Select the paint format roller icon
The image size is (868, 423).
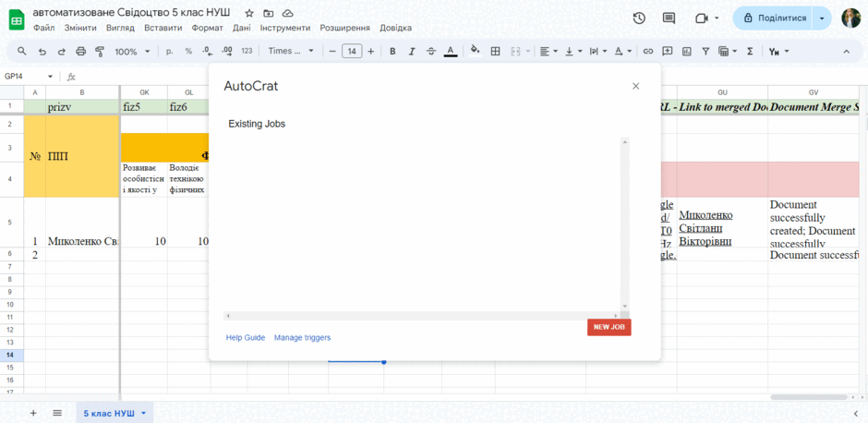[100, 52]
